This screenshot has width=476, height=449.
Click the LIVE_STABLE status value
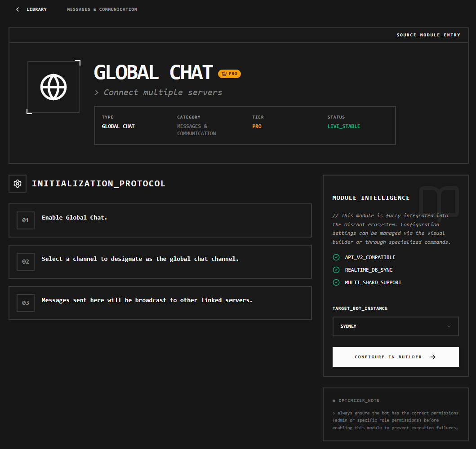point(344,127)
